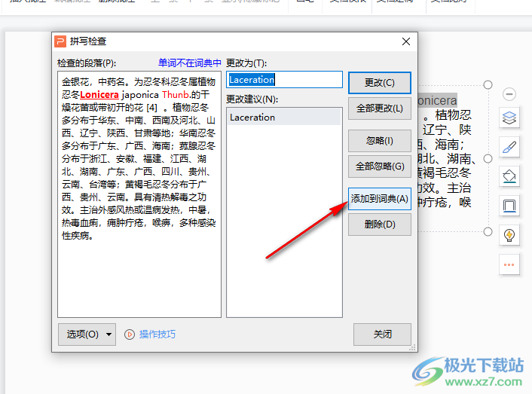Click the shape fill bucket icon
The height and width of the screenshot is (394, 532).
509,176
